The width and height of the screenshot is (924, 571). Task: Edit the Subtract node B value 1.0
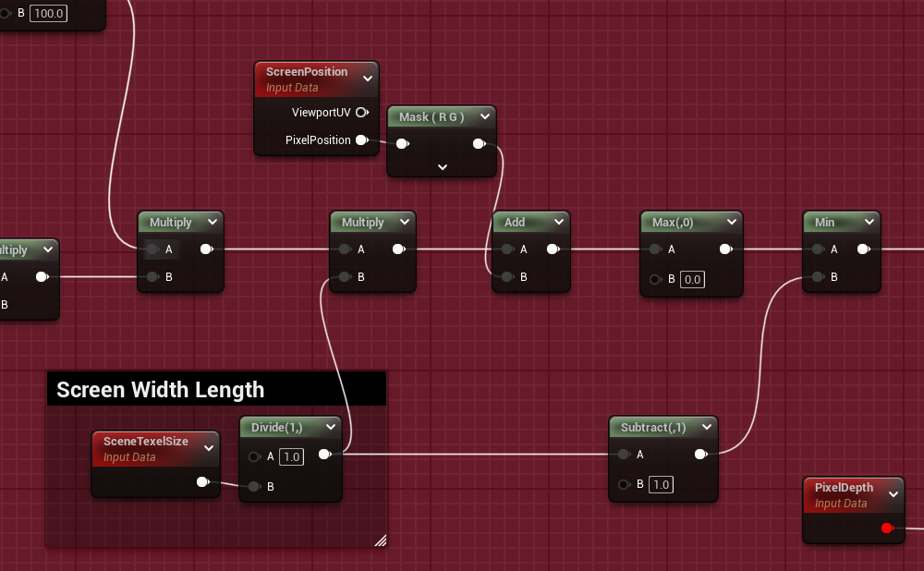tap(661, 484)
